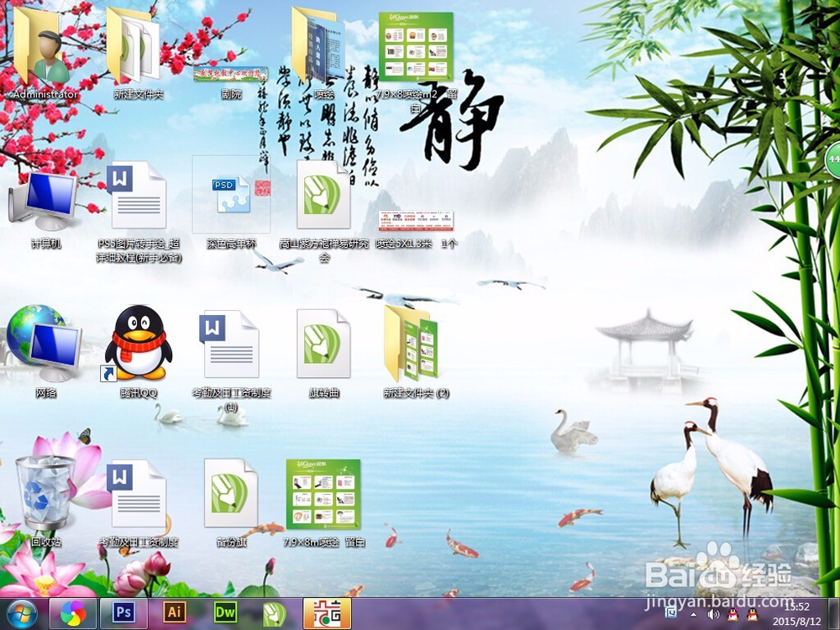Open Adobe Illustrator from the taskbar
The image size is (840, 630).
(x=174, y=613)
